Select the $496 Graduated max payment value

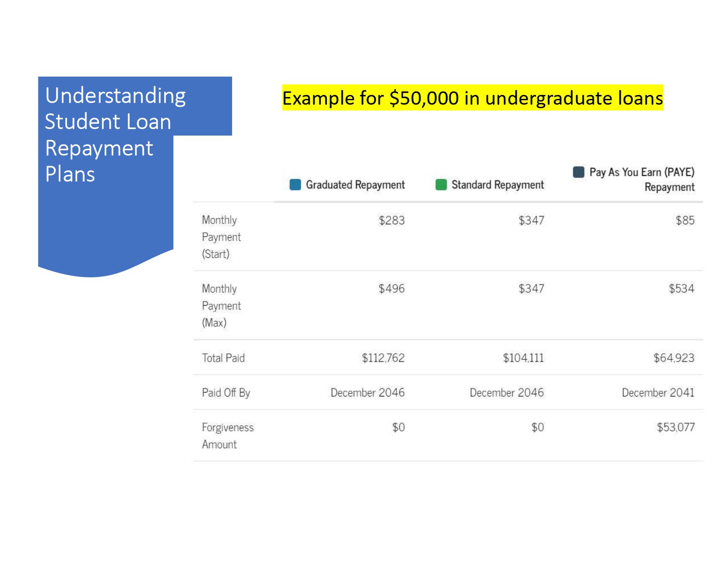coord(391,289)
